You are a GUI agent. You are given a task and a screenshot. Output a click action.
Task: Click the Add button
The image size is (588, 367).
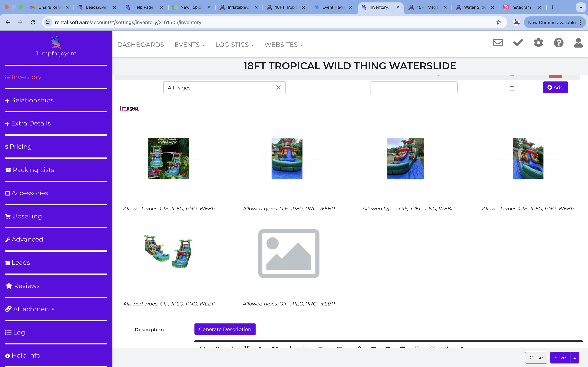(555, 87)
